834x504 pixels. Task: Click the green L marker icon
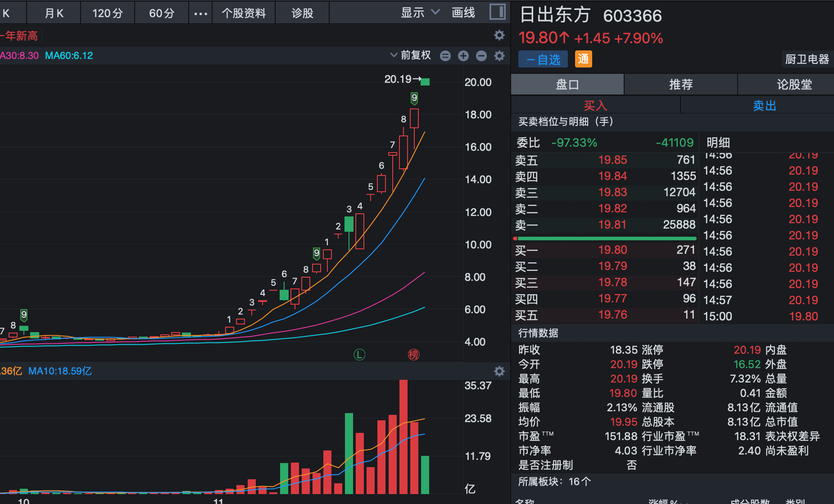click(359, 355)
